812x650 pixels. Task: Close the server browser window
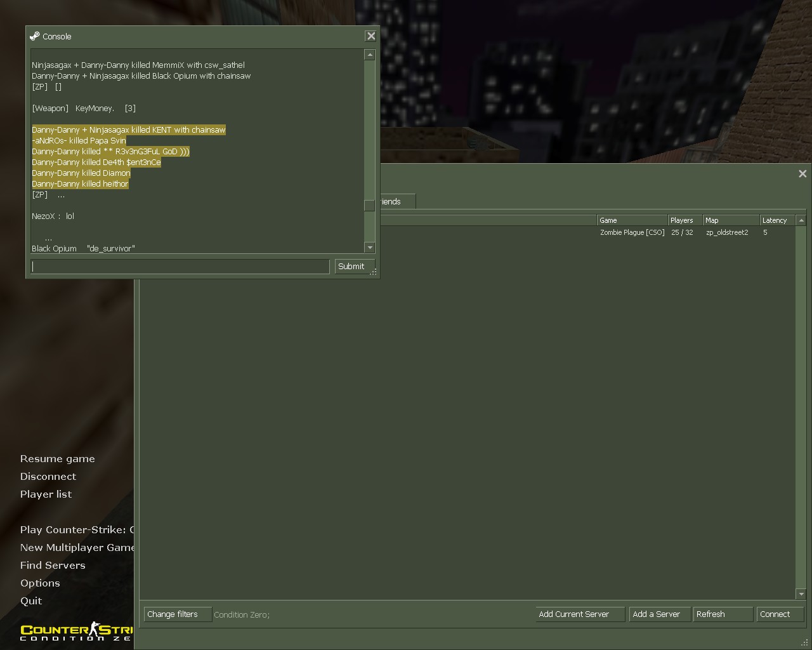click(802, 173)
